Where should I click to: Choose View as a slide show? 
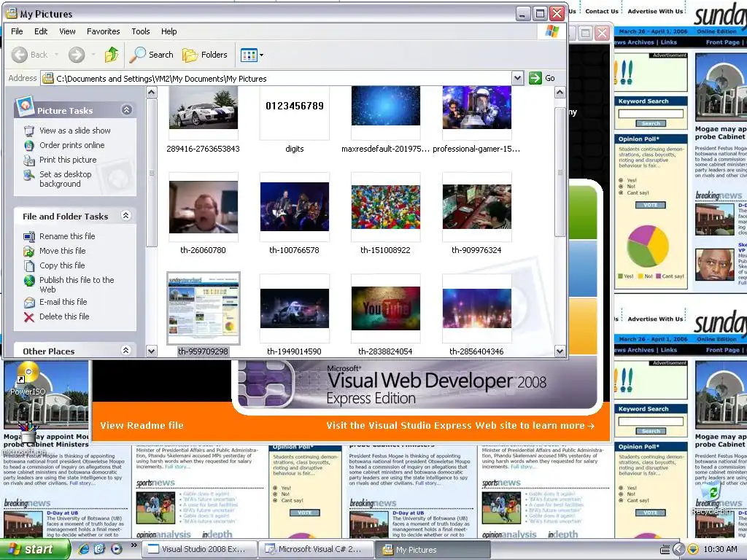[75, 131]
